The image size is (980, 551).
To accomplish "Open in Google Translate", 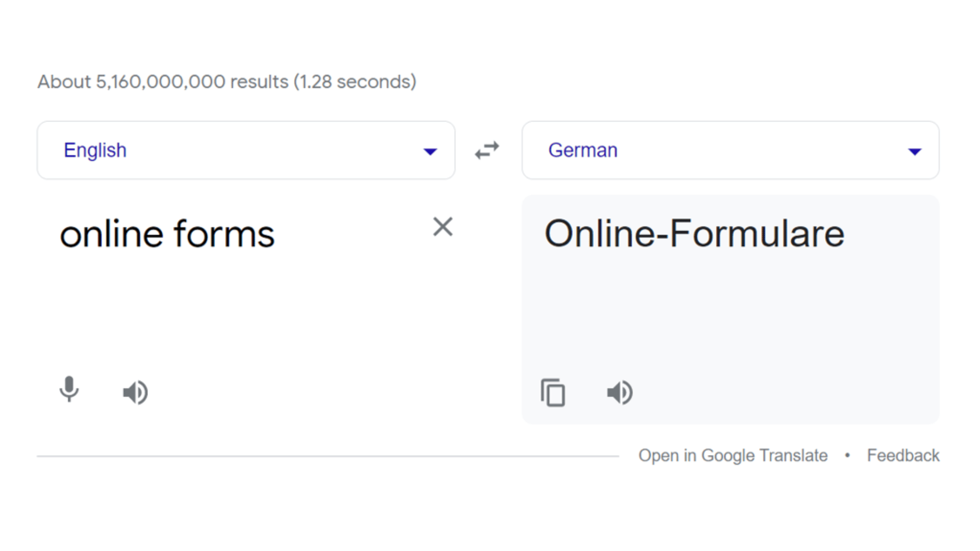I will (x=733, y=455).
